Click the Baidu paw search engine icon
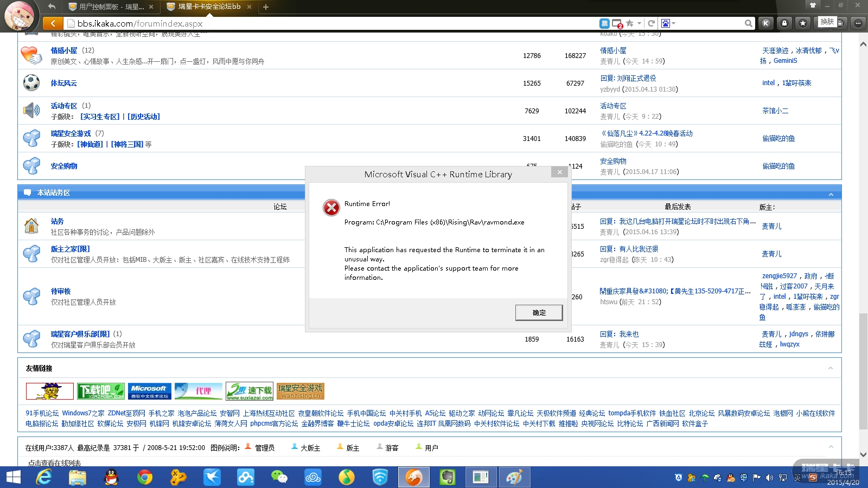Image resolution: width=868 pixels, height=488 pixels. (666, 23)
